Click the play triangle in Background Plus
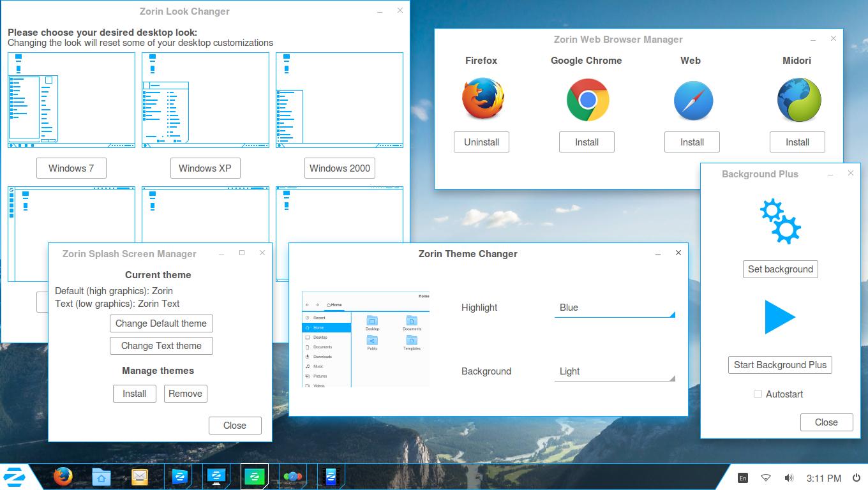Screen dimensions: 868x490 coord(780,316)
